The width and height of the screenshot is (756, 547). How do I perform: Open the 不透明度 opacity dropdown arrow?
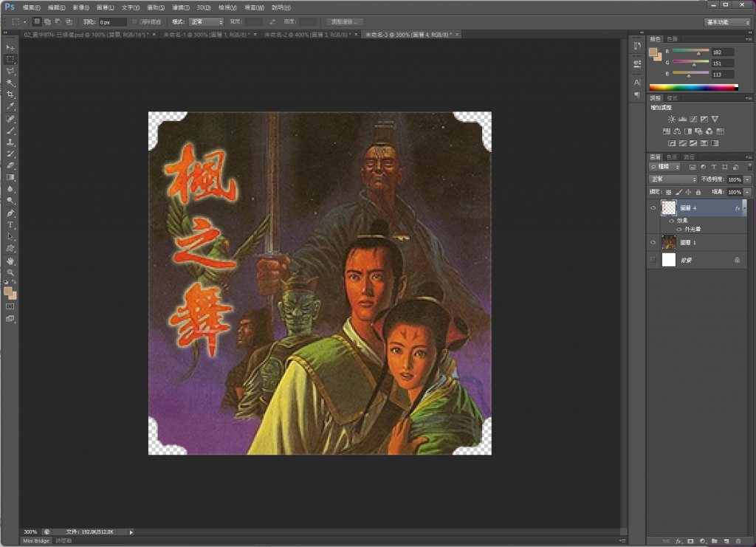(x=747, y=179)
